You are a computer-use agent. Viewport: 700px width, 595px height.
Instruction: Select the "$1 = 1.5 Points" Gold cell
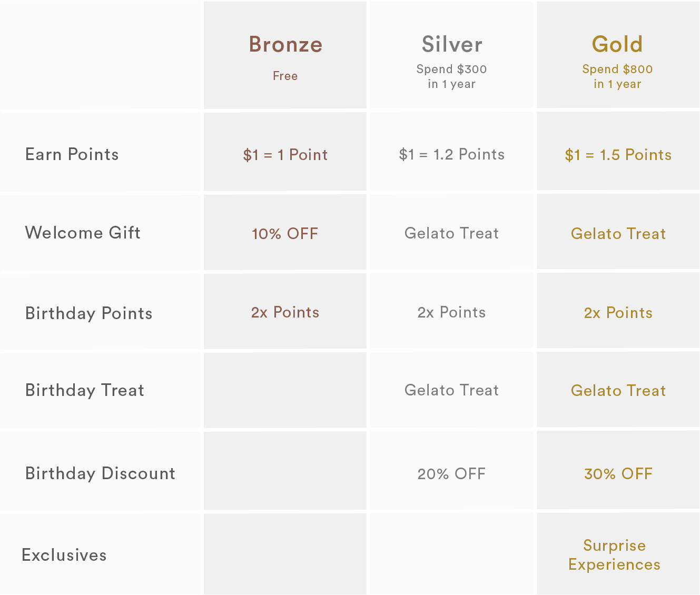[x=618, y=155]
